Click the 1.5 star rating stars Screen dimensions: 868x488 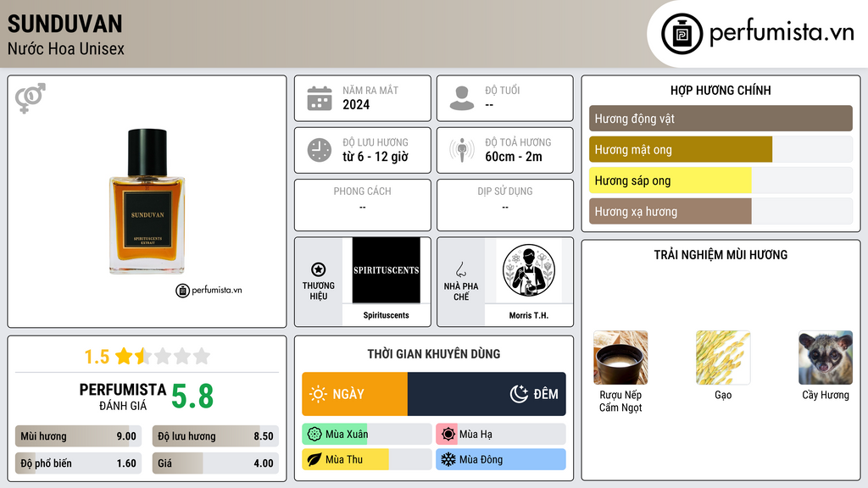(163, 357)
